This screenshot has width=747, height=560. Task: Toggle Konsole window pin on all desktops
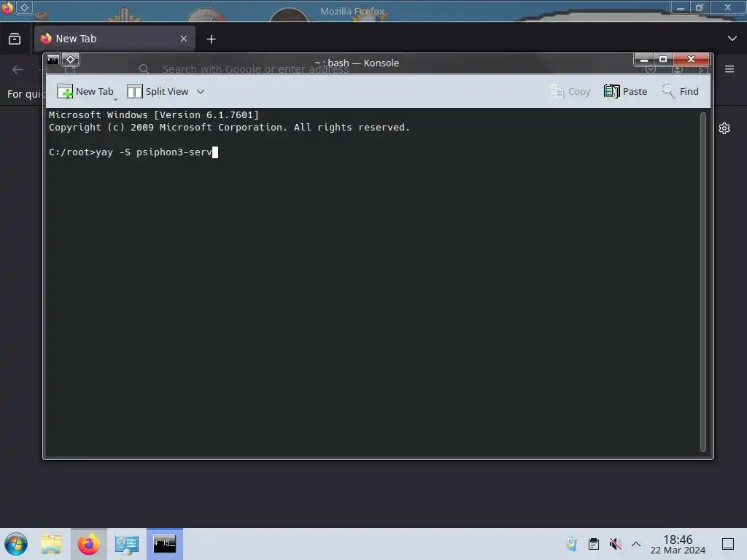(x=71, y=60)
